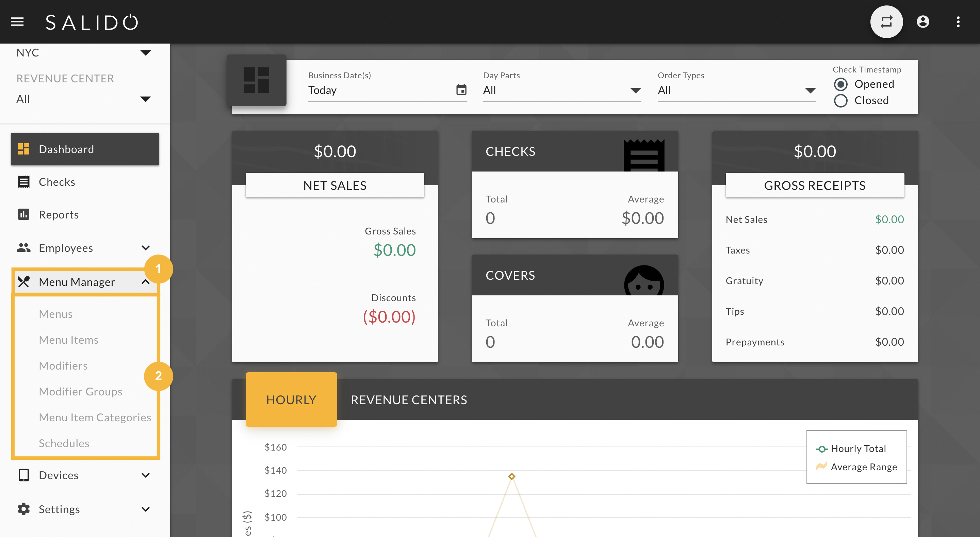980x537 pixels.
Task: Click the calendar icon in Business Date
Action: (x=461, y=90)
